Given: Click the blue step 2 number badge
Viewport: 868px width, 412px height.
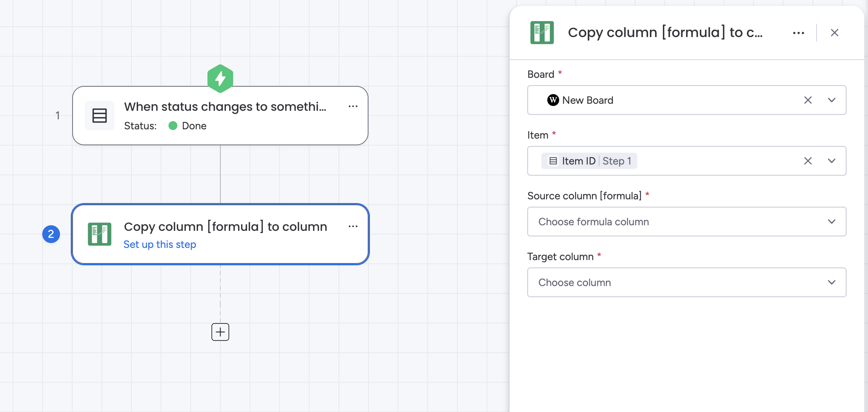Looking at the screenshot, I should pyautogui.click(x=51, y=234).
